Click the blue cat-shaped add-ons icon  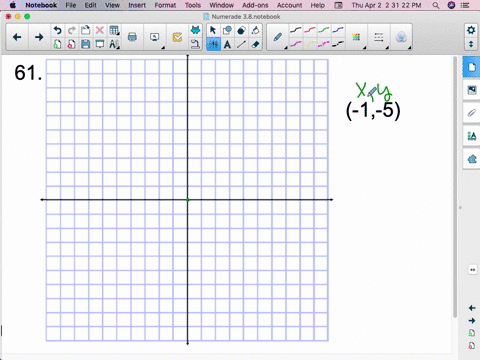tap(195, 30)
